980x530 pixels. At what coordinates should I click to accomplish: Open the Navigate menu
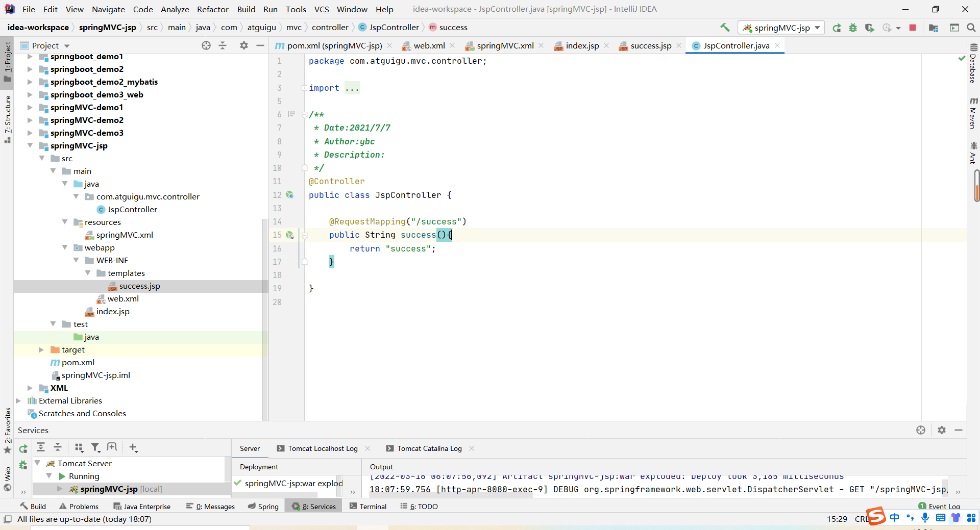point(108,9)
